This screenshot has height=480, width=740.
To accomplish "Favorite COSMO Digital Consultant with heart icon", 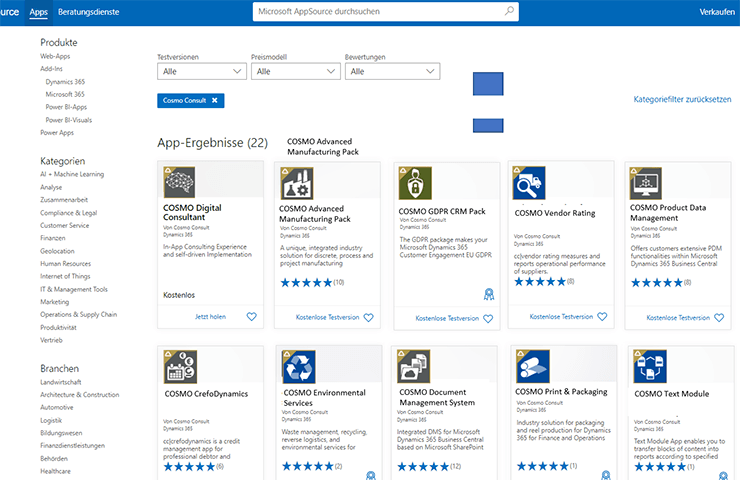I will [251, 317].
